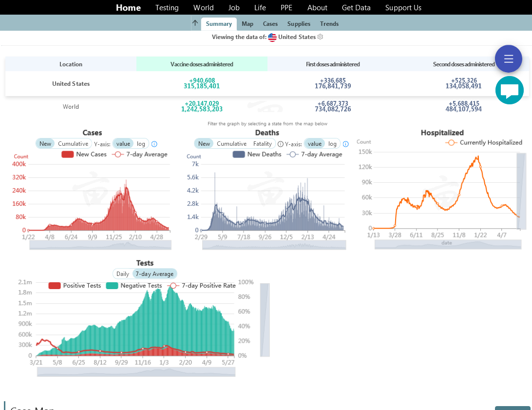Screen dimensions: 532x410
Task: Click info icon beside Cases log option
Action: (154, 144)
